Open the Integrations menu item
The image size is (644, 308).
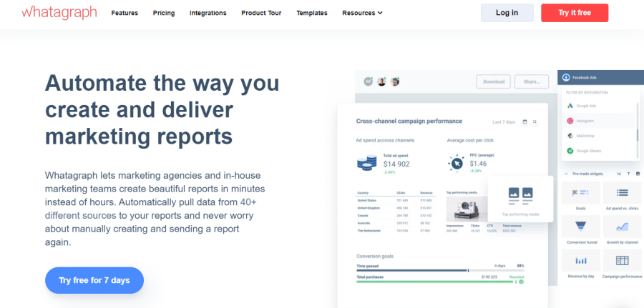pos(208,13)
